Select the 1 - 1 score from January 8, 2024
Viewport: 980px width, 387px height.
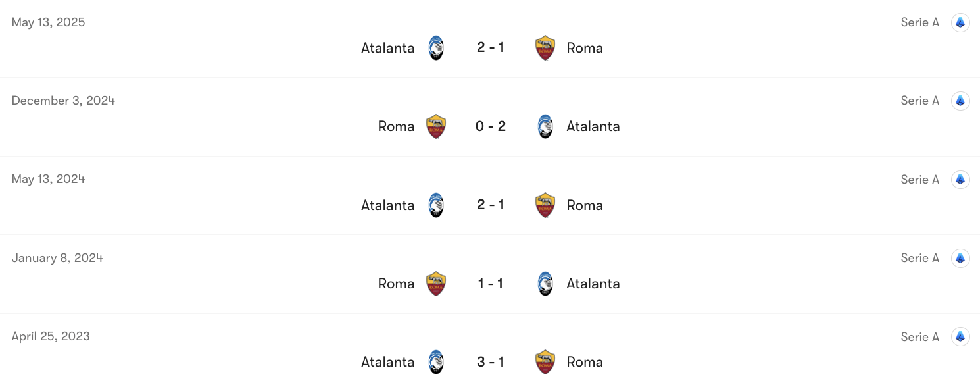coord(491,283)
